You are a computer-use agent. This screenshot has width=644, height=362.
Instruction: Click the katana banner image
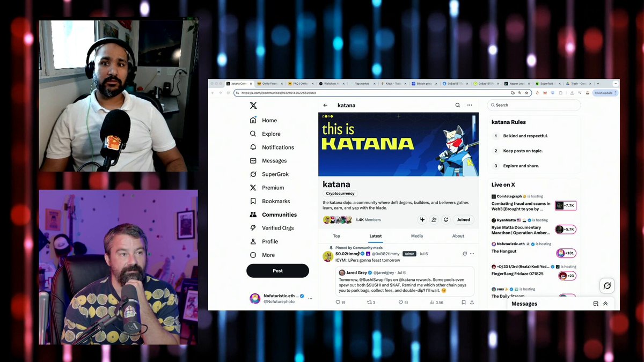click(x=398, y=144)
